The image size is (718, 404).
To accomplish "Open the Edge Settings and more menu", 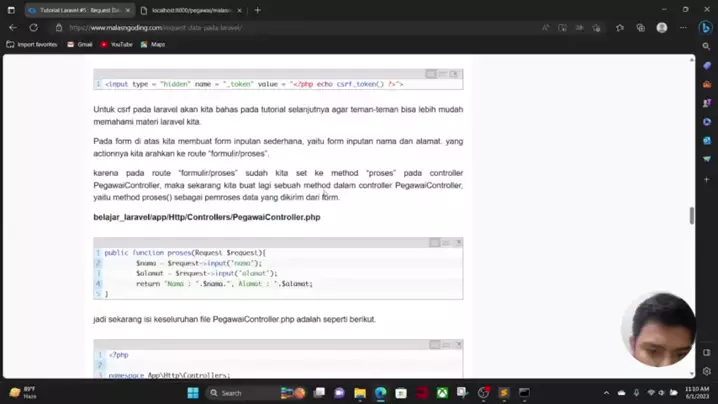I will point(681,28).
